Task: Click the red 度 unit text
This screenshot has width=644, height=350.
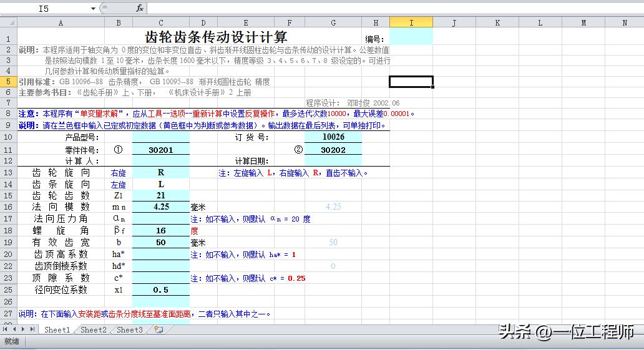Action: point(195,231)
